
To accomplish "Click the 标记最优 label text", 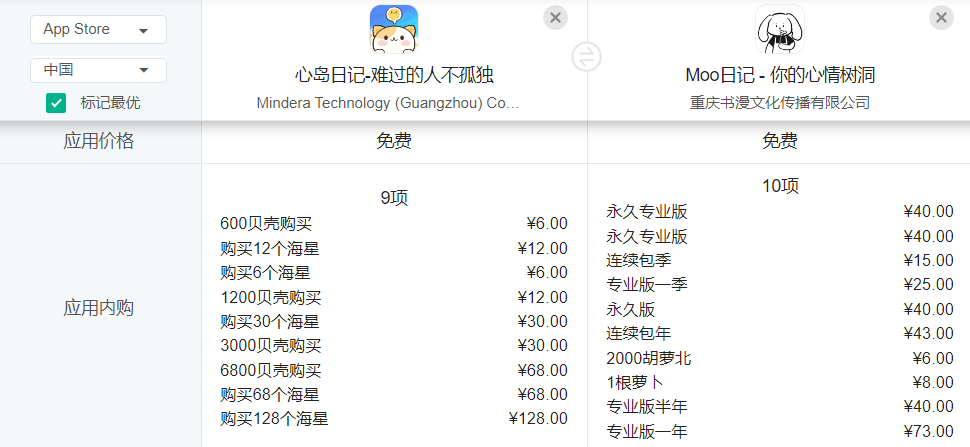I will [110, 103].
